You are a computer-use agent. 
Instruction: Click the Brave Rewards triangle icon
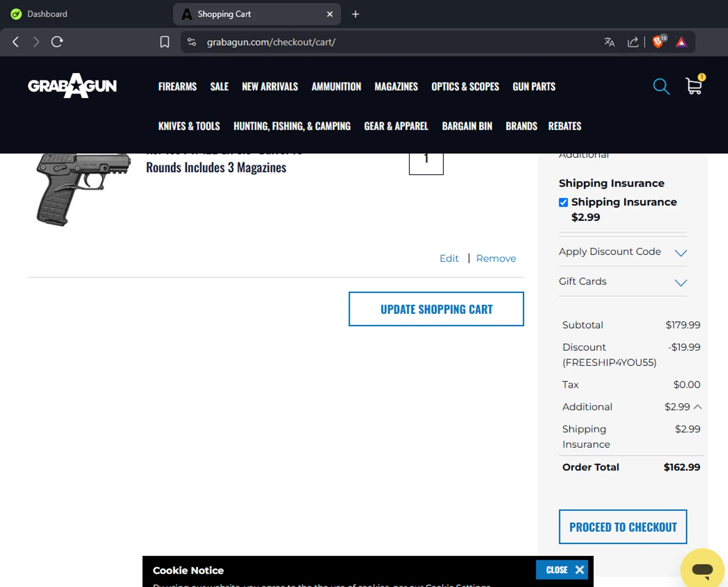coord(681,42)
